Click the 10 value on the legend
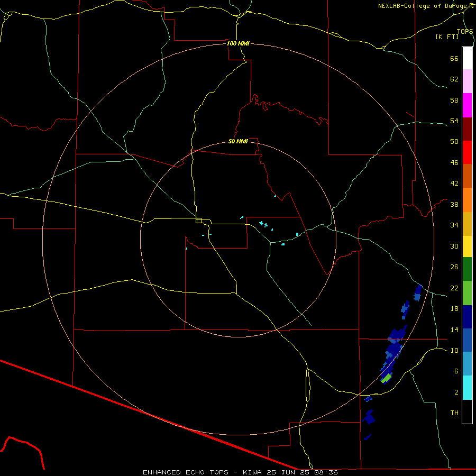Viewport: 476px width, 476px height. 454,350
